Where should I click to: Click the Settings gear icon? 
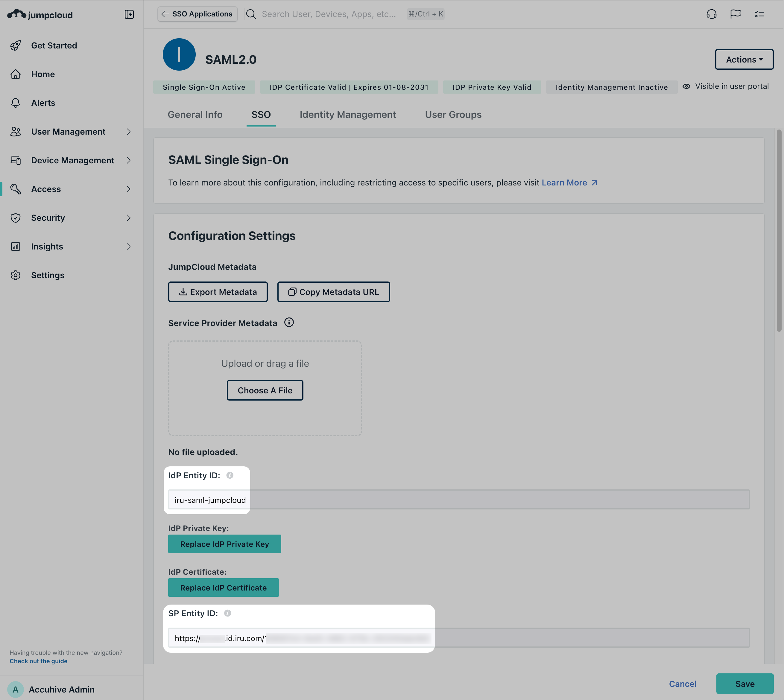[15, 276]
